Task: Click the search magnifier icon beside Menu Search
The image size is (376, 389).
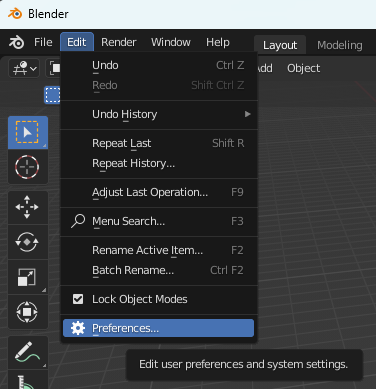Action: point(78,221)
